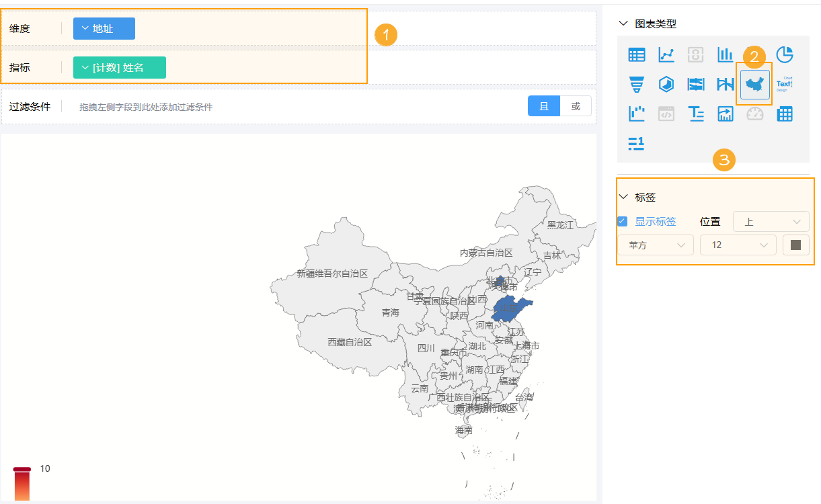Choose the ranking list chart icon

pos(636,143)
